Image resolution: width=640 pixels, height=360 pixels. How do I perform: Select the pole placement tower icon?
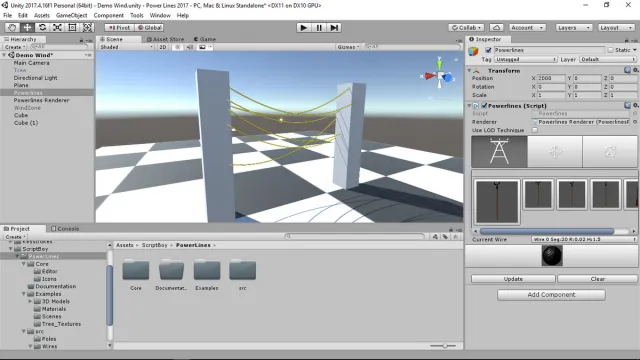[x=499, y=151]
